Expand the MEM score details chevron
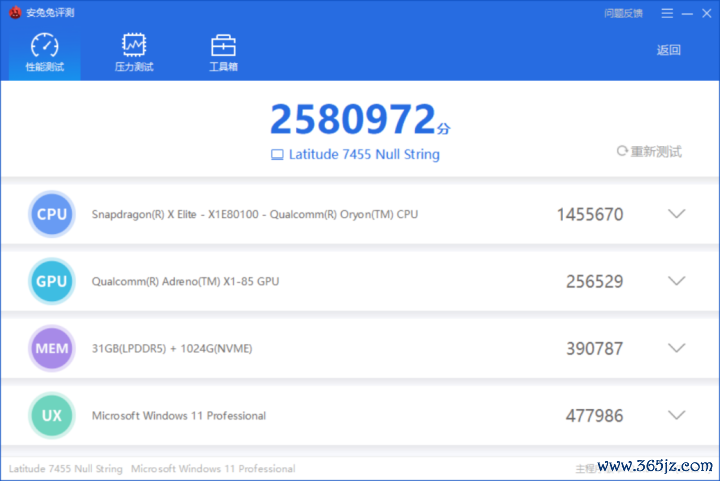The height and width of the screenshot is (481, 720). pyautogui.click(x=676, y=348)
